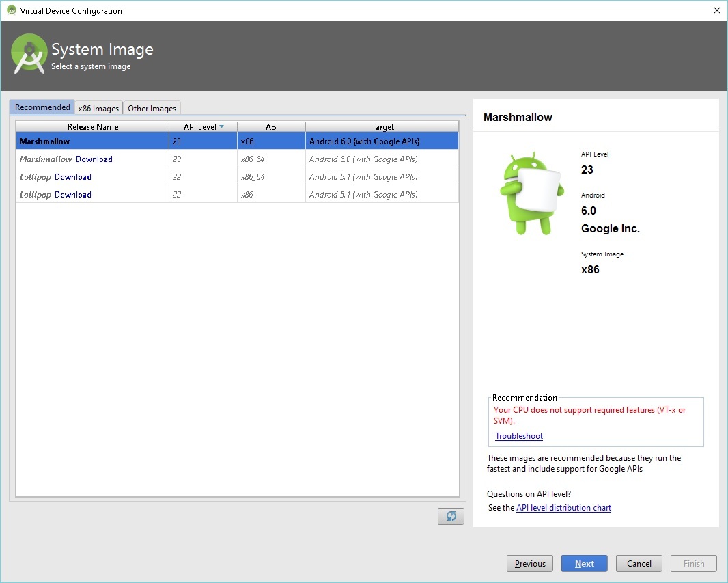Select the Lollipop x86 row's Android 5.1 target
The image size is (728, 583).
(363, 195)
